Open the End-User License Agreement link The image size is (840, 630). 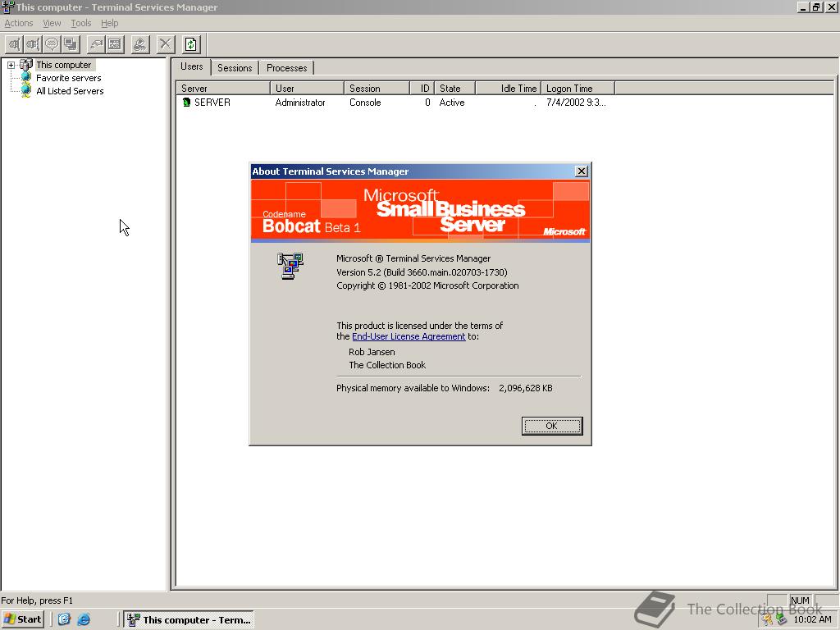coord(409,336)
